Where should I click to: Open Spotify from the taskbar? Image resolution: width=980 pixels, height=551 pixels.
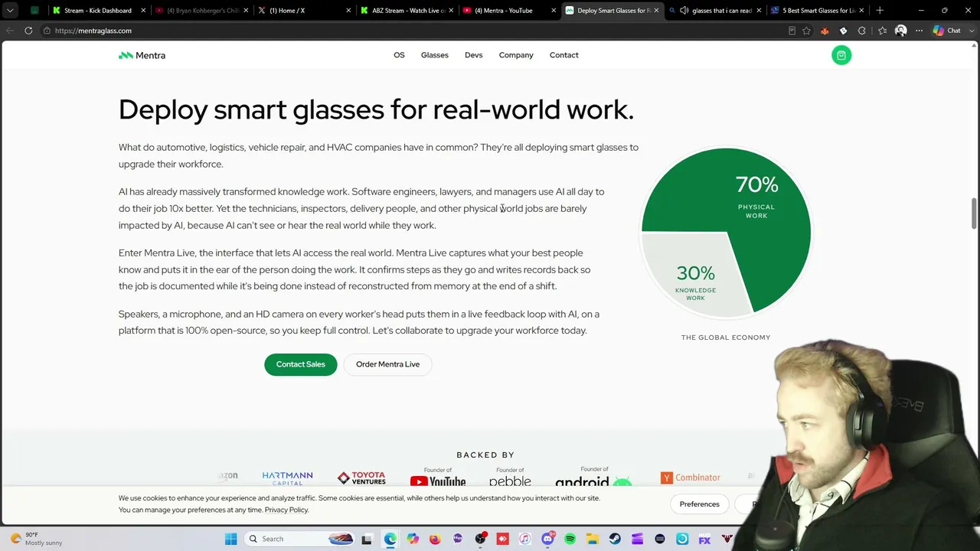click(570, 539)
